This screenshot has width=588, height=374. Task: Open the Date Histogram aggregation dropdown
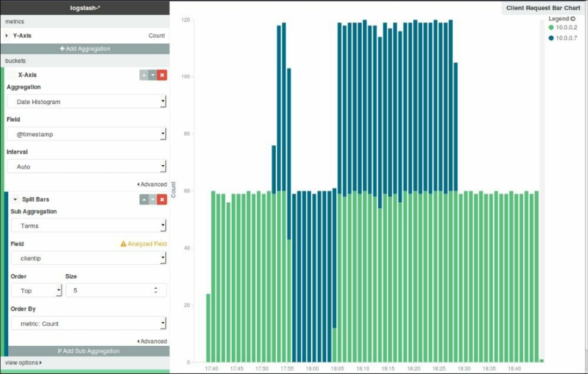tap(86, 102)
